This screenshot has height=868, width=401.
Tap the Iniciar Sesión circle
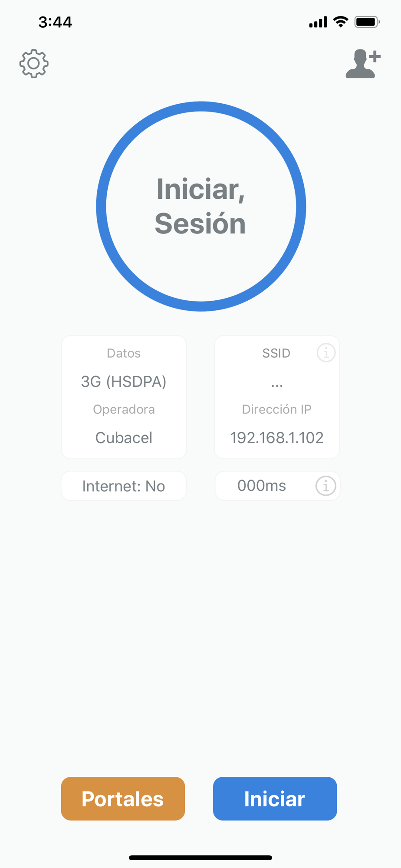pos(201,206)
